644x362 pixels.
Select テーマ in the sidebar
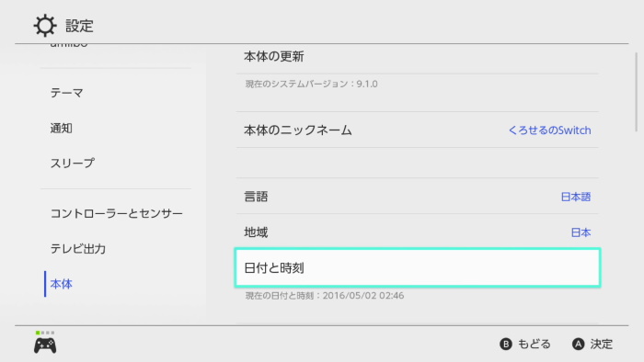66,93
